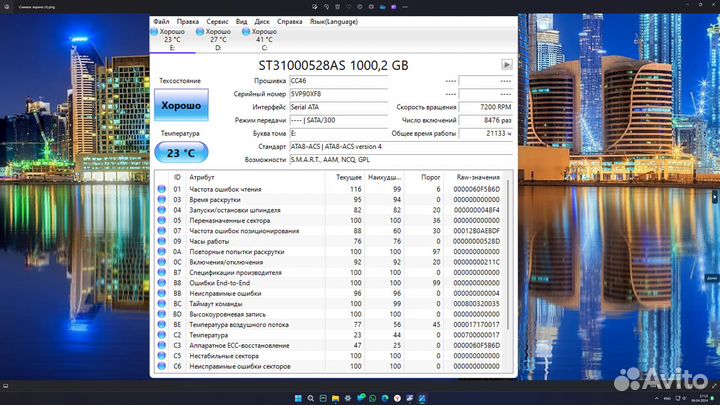
Task: Open the Файл menu
Action: [161, 22]
